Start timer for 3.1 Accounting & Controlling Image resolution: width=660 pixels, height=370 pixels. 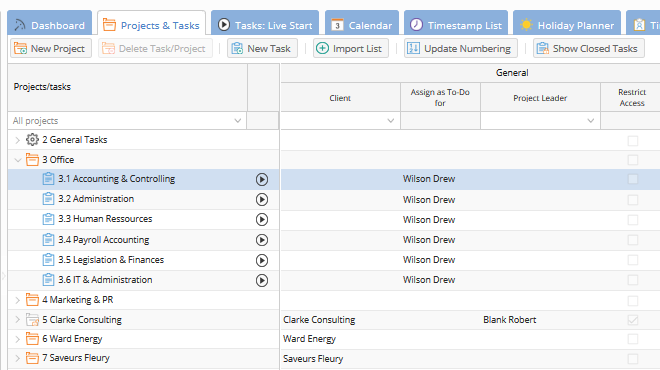click(262, 179)
